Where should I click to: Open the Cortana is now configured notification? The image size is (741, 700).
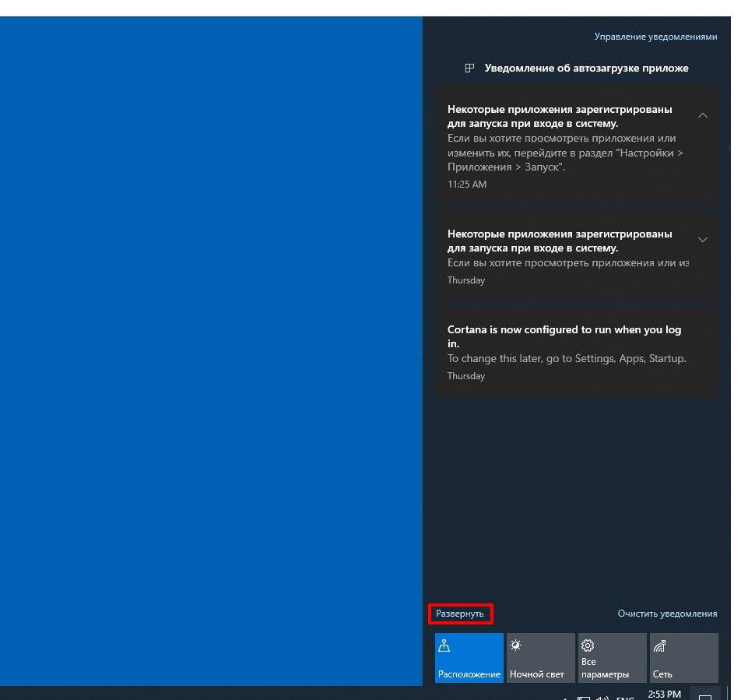pyautogui.click(x=577, y=352)
